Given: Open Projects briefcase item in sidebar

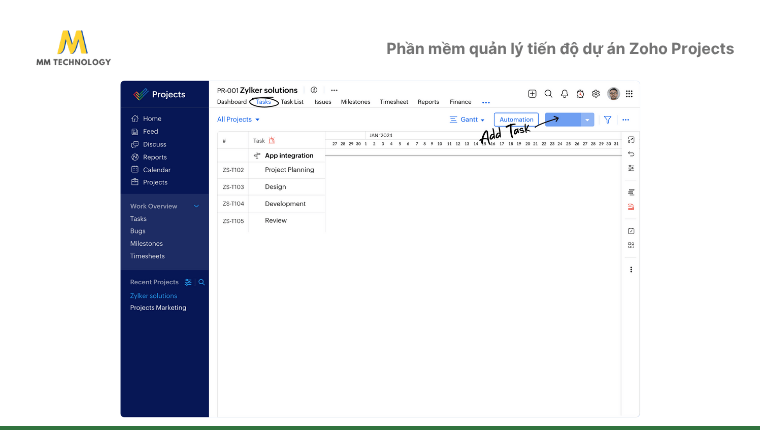Looking at the screenshot, I should (x=149, y=182).
